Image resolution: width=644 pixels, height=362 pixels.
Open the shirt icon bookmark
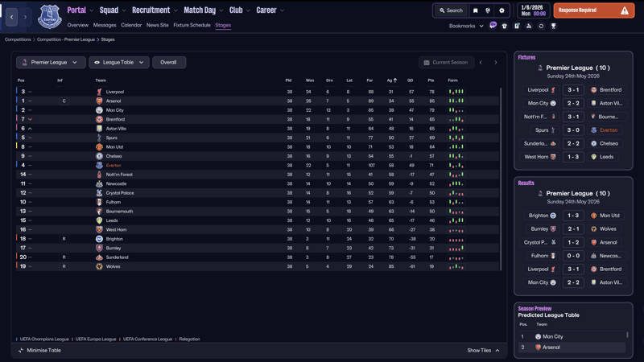point(505,26)
